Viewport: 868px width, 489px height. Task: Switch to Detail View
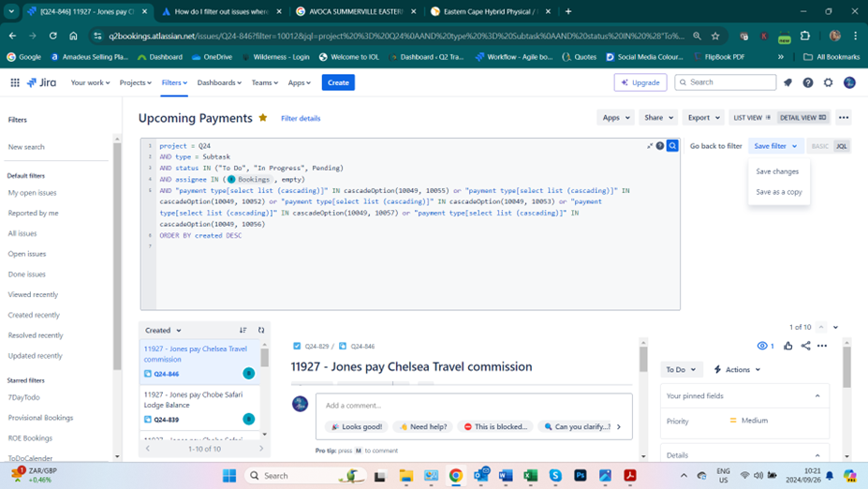coord(802,117)
